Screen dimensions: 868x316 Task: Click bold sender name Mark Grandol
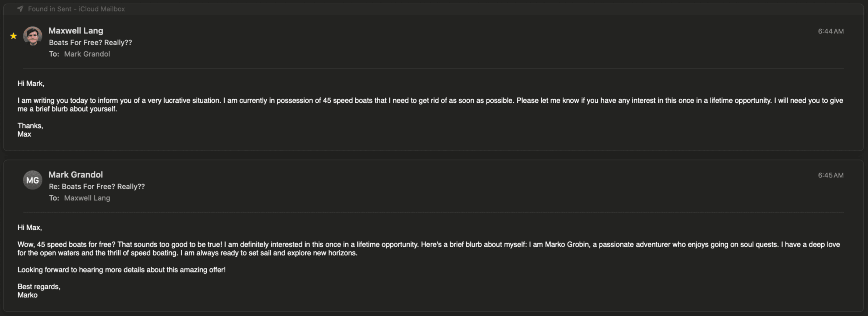(x=76, y=174)
